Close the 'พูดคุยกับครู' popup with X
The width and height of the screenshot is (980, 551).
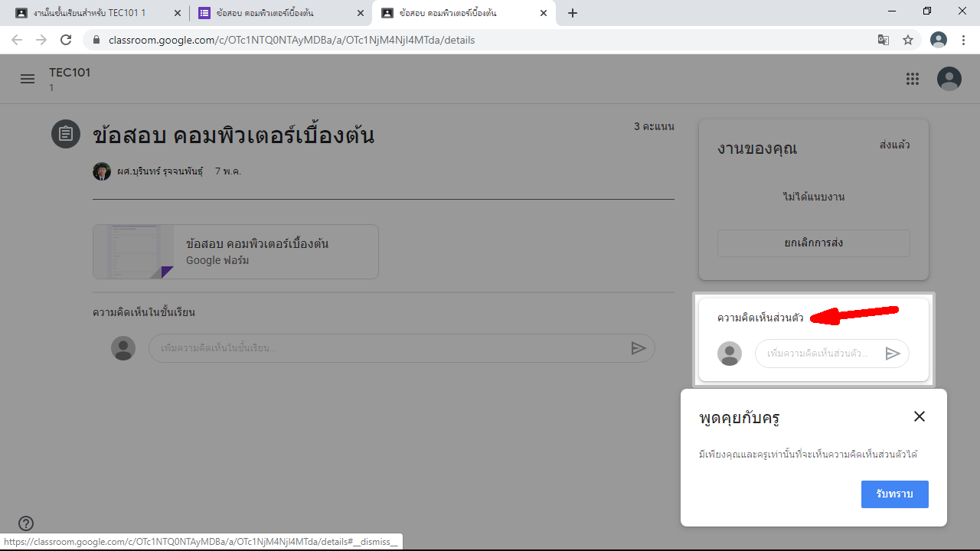[x=919, y=416]
